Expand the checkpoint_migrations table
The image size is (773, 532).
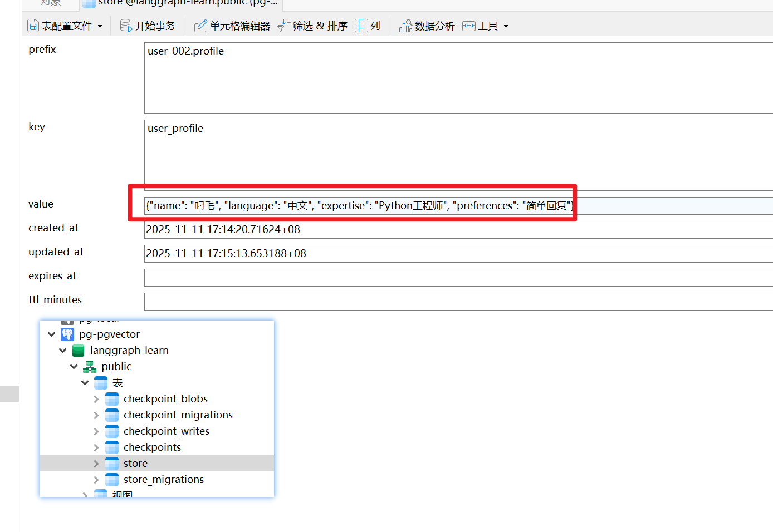[96, 415]
